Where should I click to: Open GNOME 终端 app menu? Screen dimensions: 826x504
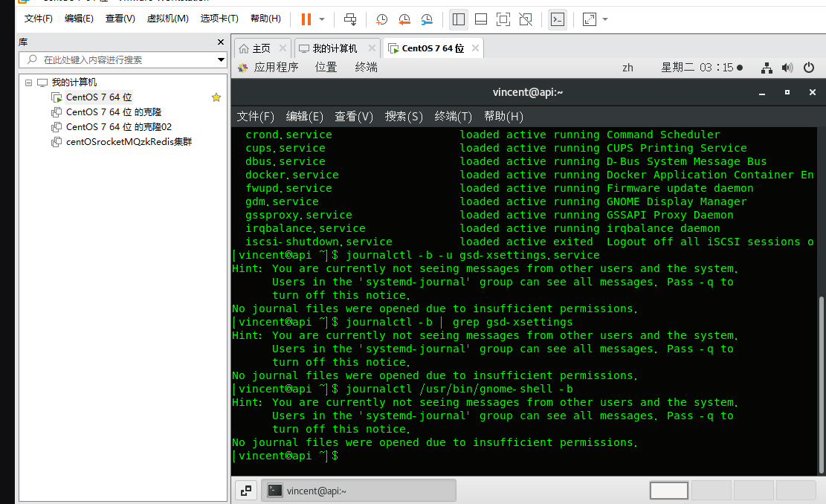pyautogui.click(x=366, y=68)
